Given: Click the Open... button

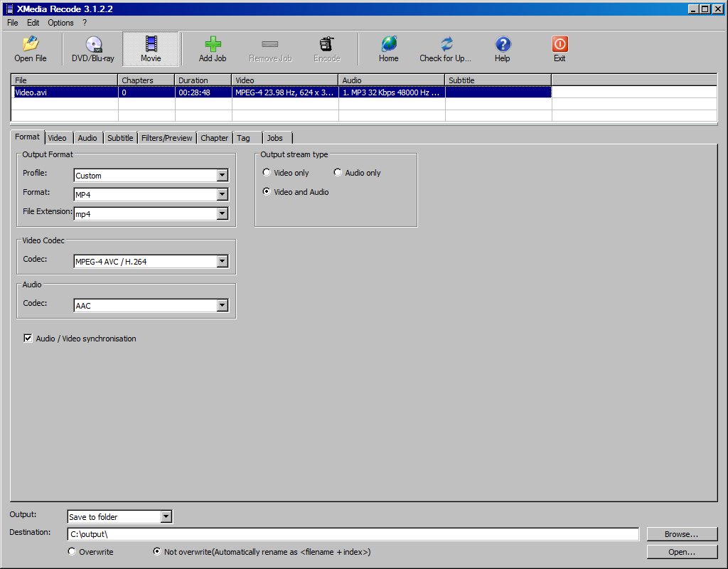Looking at the screenshot, I should [682, 552].
